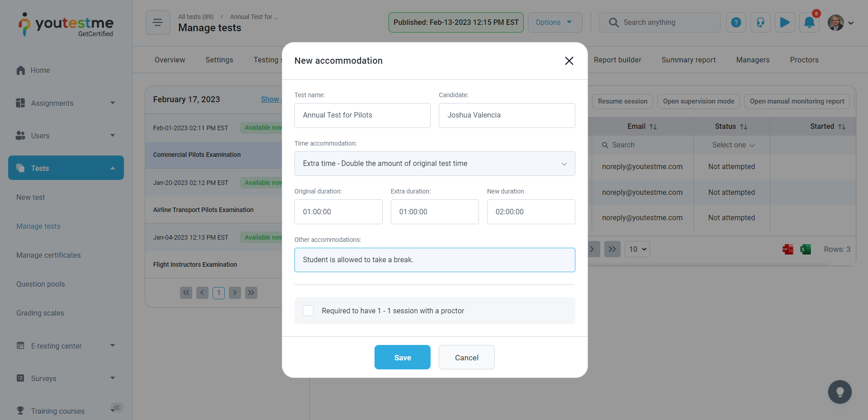The height and width of the screenshot is (420, 868).
Task: Close the New accommodation dialog
Action: click(x=569, y=61)
